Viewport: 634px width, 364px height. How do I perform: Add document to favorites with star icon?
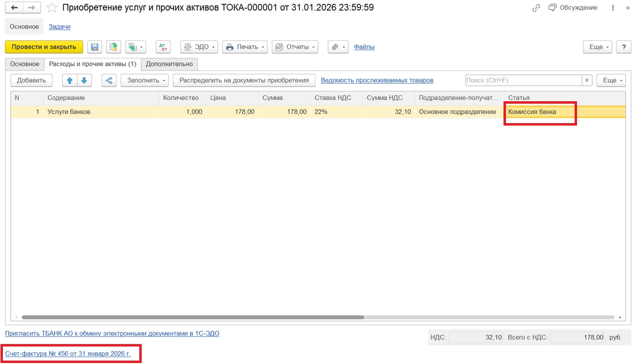(52, 8)
